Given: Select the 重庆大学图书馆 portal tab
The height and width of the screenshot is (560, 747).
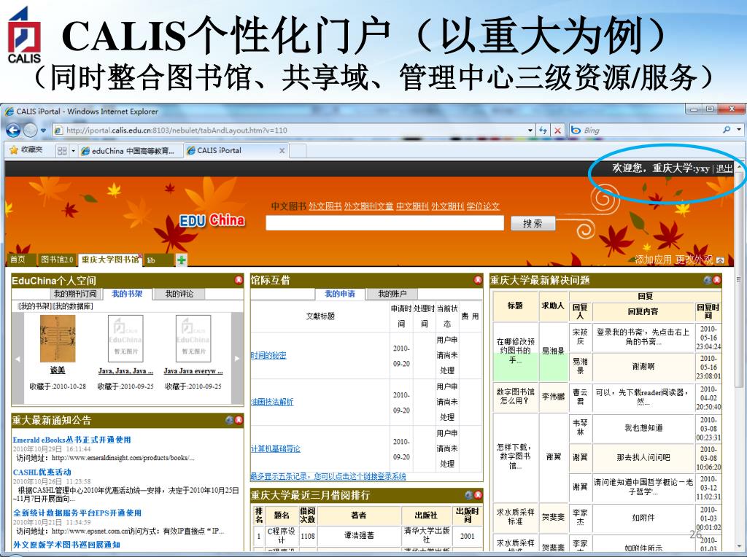Looking at the screenshot, I should pos(111,260).
